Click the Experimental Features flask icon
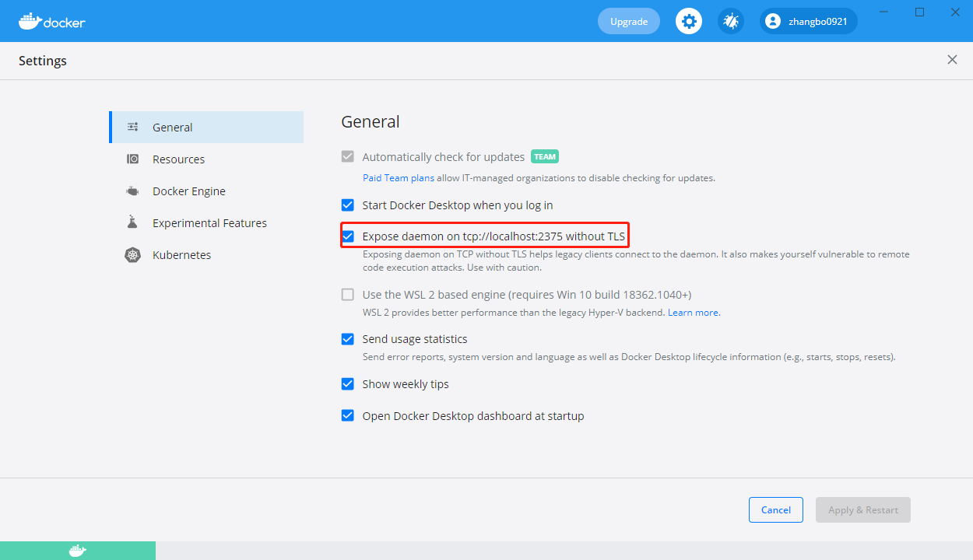The height and width of the screenshot is (560, 973). click(x=133, y=222)
